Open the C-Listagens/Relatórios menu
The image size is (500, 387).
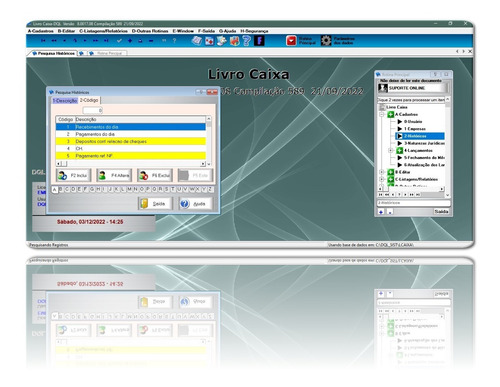pyautogui.click(x=103, y=31)
